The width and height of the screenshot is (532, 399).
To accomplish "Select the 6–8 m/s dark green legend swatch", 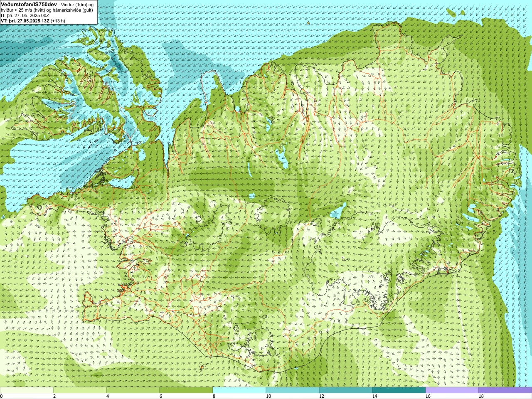I will click(x=186, y=390).
